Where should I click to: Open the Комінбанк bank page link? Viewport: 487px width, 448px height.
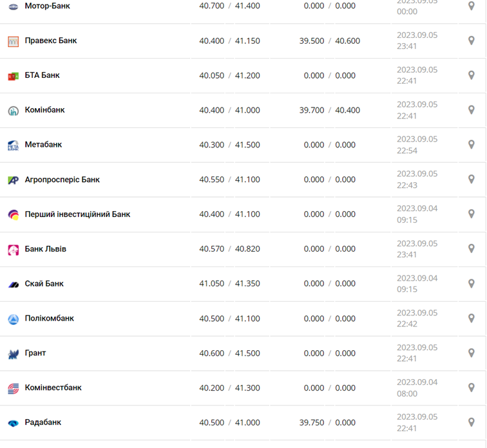[x=44, y=110]
